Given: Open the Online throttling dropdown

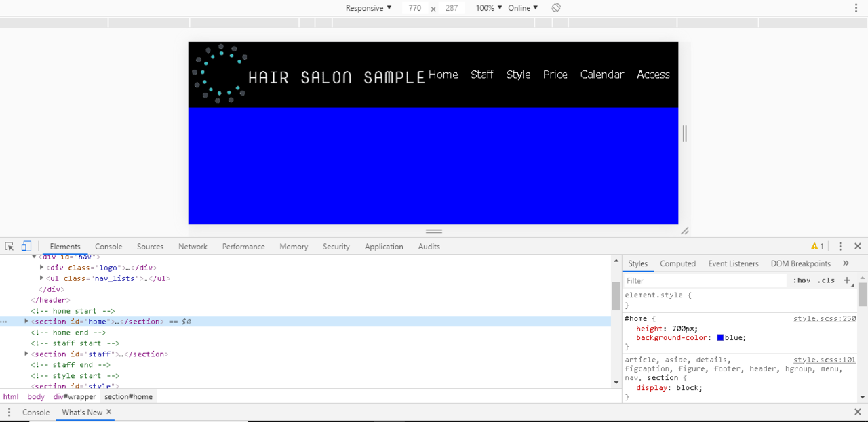Looking at the screenshot, I should (x=523, y=8).
